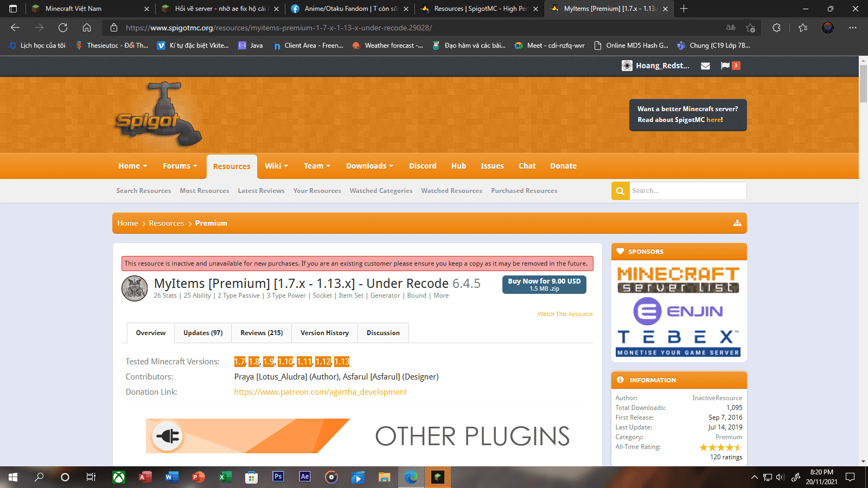The image size is (868, 488).
Task: Expand the Downloads navigation dropdown
Action: 369,166
